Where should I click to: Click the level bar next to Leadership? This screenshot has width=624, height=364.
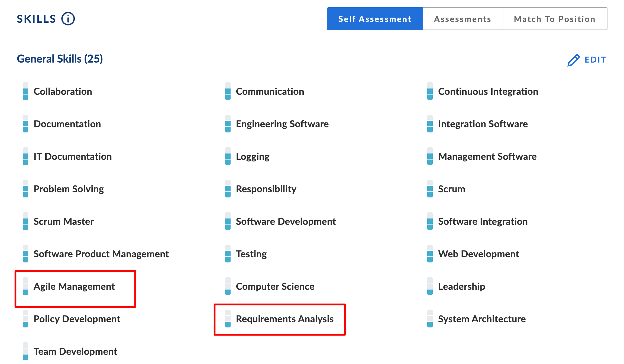pos(430,286)
